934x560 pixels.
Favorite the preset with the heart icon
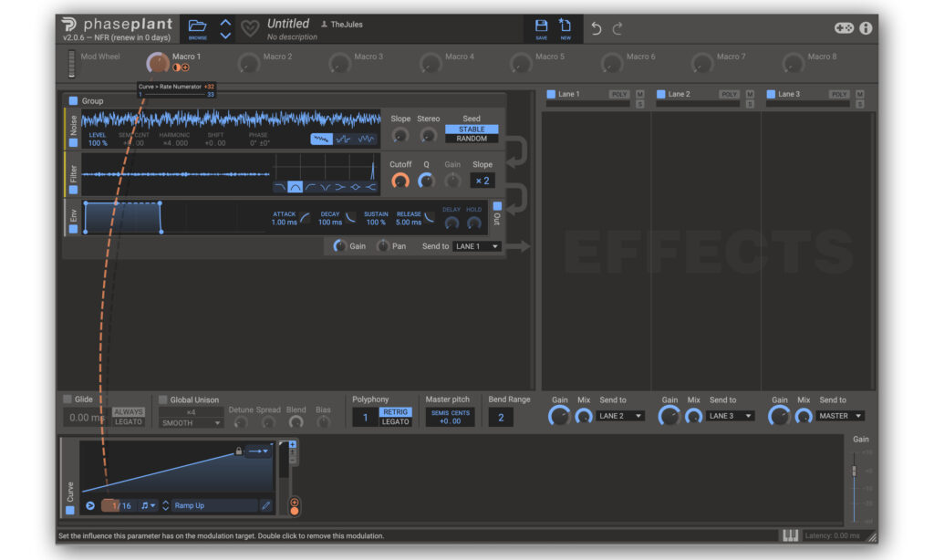tap(250, 28)
